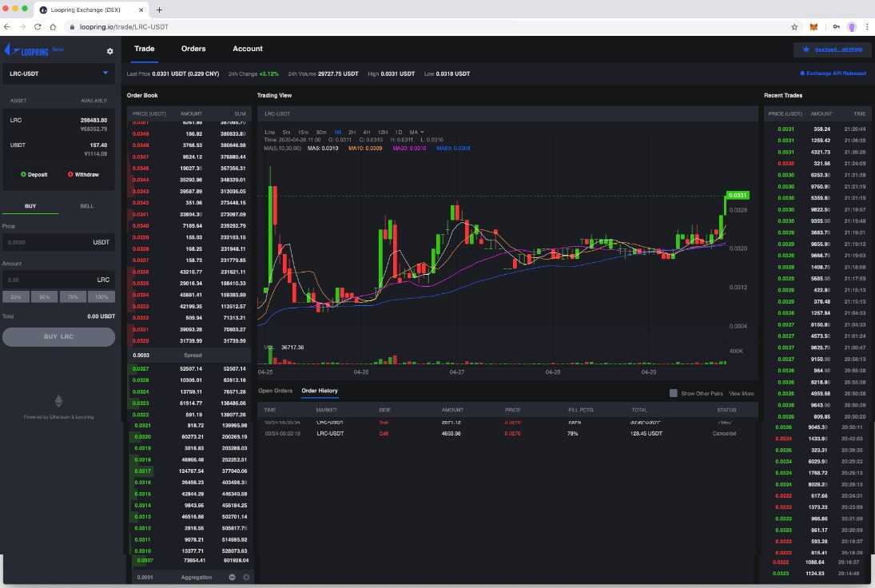Open the Open Orders tab

tap(275, 391)
